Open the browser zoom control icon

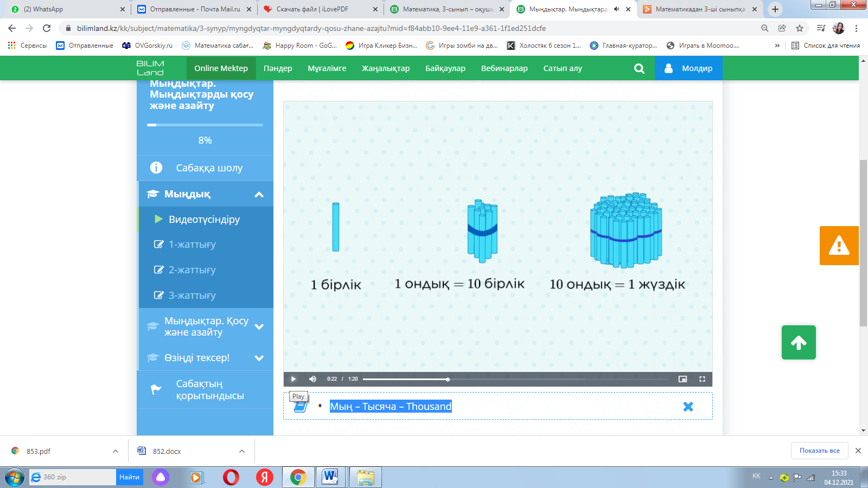coord(765,28)
